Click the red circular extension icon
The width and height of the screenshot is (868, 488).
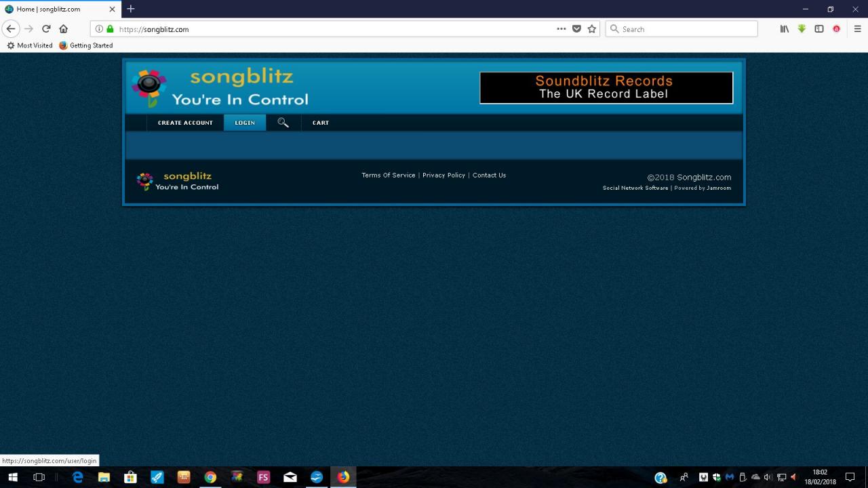tap(837, 29)
